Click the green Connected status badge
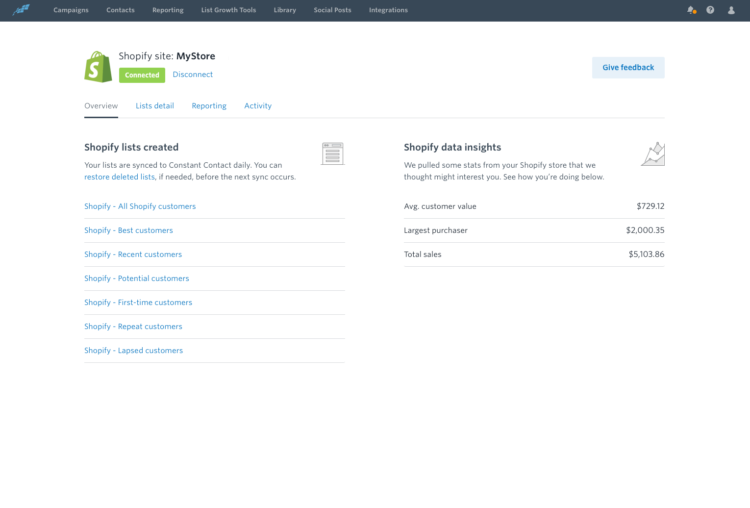This screenshot has width=750, height=508. pos(142,75)
